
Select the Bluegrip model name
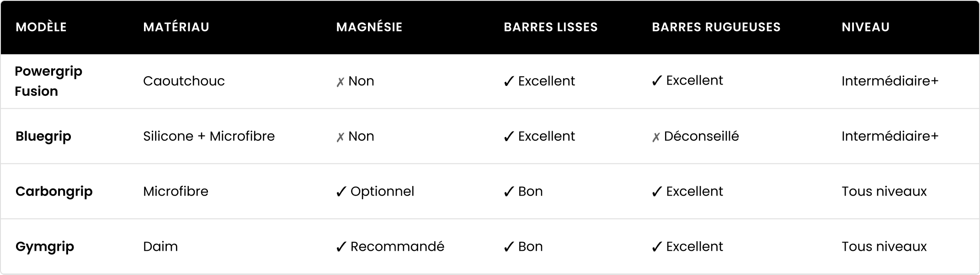tap(43, 136)
